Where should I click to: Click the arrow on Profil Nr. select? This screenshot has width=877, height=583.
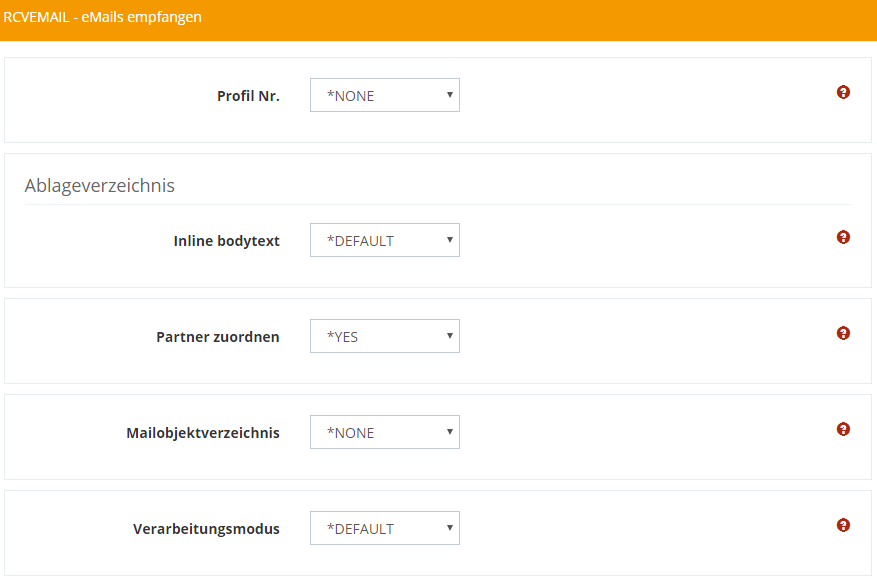[x=450, y=96]
